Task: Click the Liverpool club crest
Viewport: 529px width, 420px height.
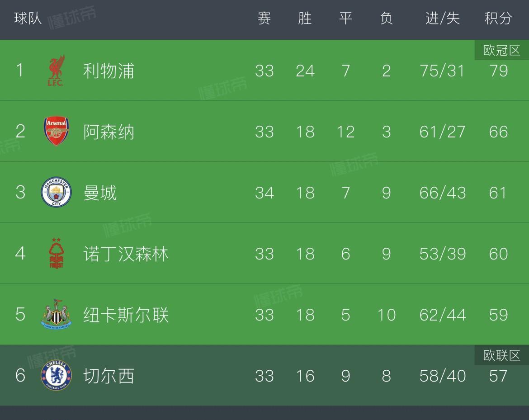Action: click(x=56, y=71)
